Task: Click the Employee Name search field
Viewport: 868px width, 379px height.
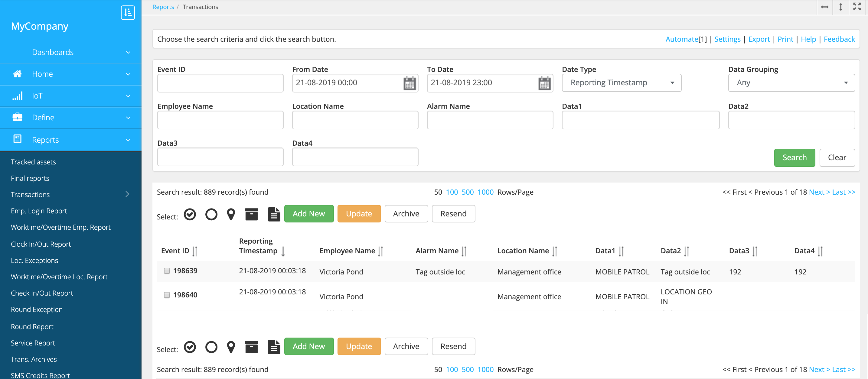Action: tap(220, 120)
